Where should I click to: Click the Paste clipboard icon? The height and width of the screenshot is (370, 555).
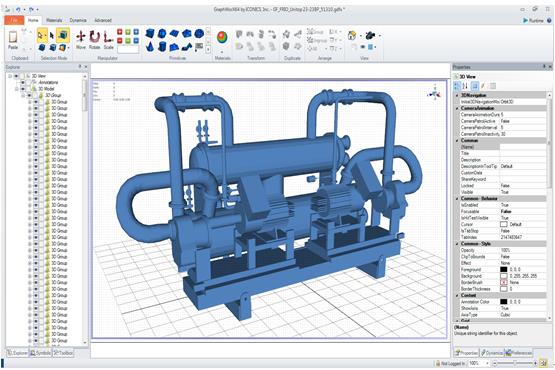pyautogui.click(x=13, y=39)
